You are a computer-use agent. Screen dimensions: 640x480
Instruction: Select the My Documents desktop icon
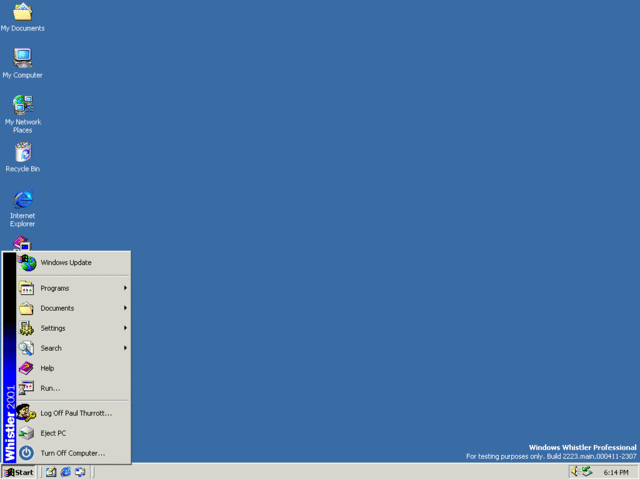point(22,17)
